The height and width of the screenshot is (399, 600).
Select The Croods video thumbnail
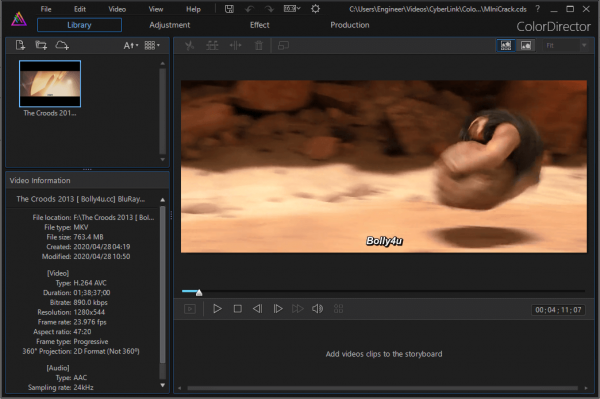[50, 84]
